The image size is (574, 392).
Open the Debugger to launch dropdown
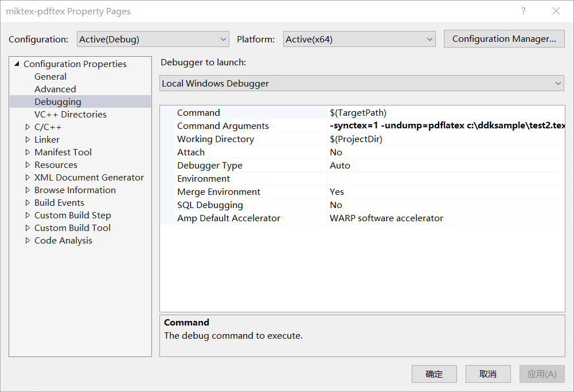(362, 84)
